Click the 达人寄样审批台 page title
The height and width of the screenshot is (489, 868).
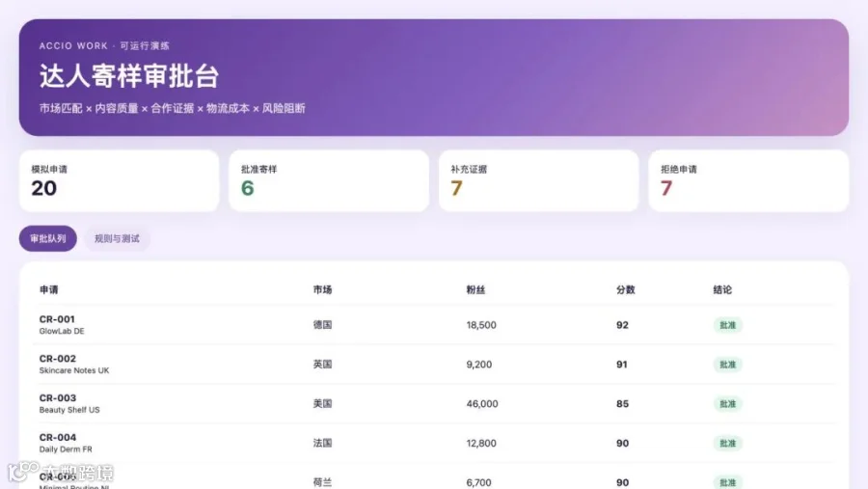(x=129, y=76)
